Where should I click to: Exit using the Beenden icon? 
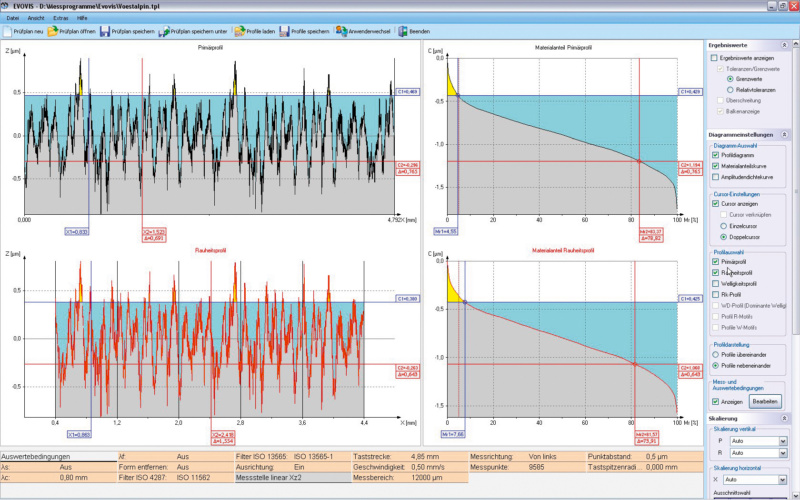(x=404, y=31)
